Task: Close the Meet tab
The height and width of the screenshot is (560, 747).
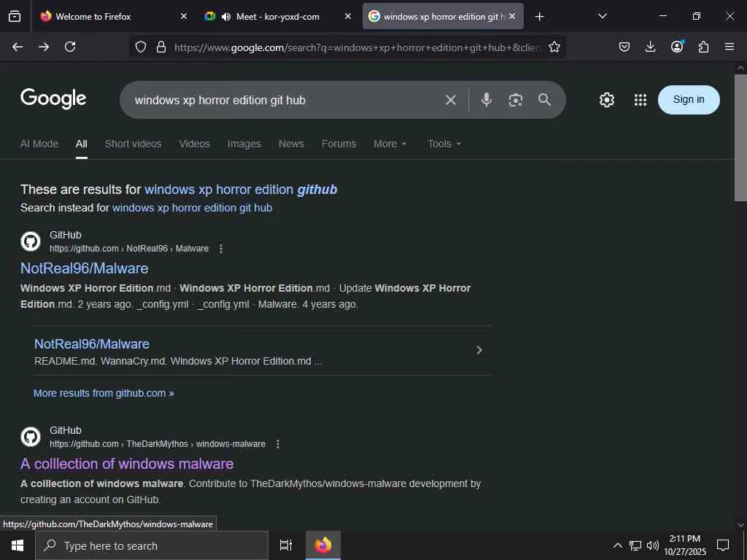Action: click(348, 16)
